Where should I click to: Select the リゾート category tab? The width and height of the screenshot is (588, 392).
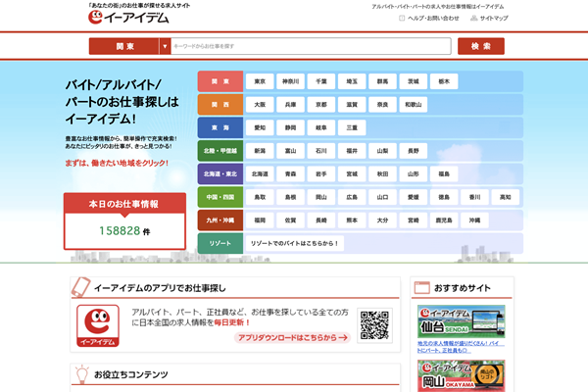(x=220, y=243)
